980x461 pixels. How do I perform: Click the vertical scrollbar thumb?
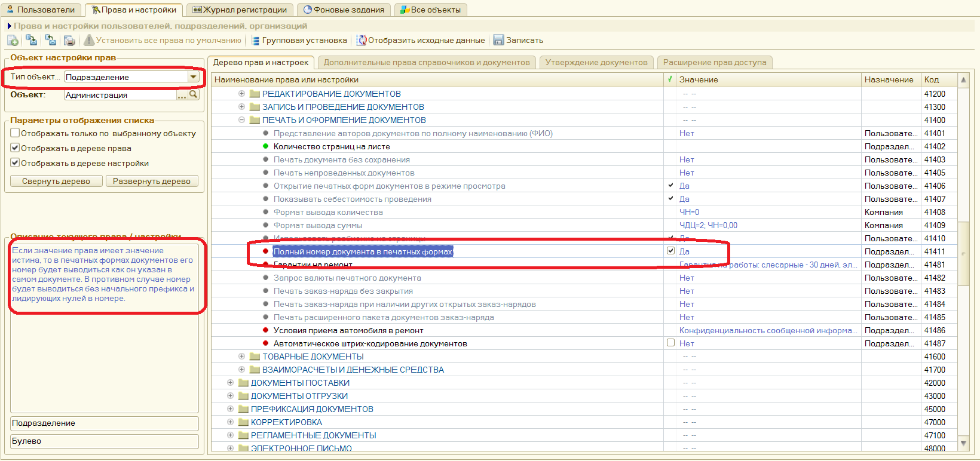963,254
